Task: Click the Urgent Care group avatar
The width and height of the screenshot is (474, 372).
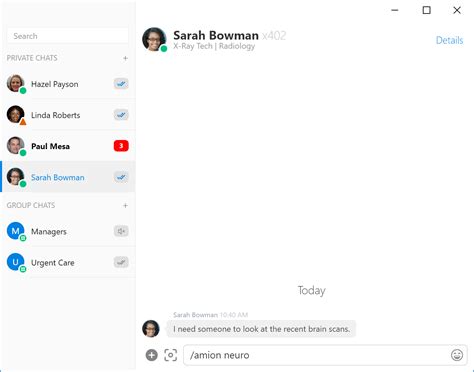Action: point(16,262)
